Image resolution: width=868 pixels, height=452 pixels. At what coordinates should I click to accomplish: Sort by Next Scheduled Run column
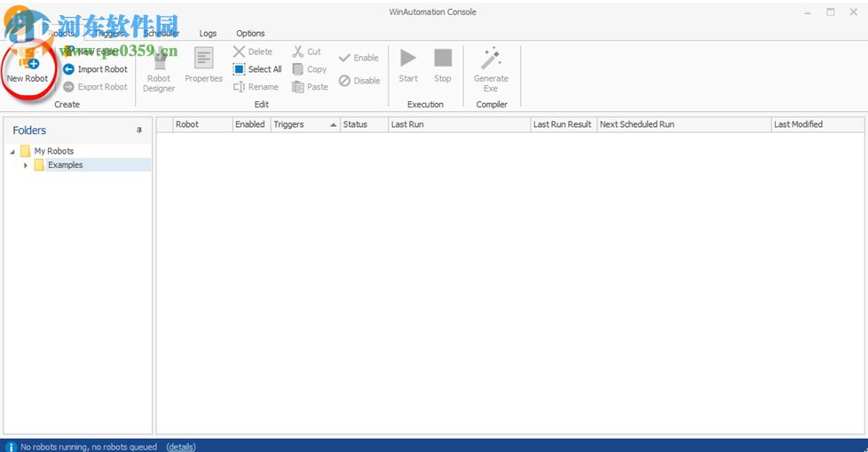click(x=683, y=124)
